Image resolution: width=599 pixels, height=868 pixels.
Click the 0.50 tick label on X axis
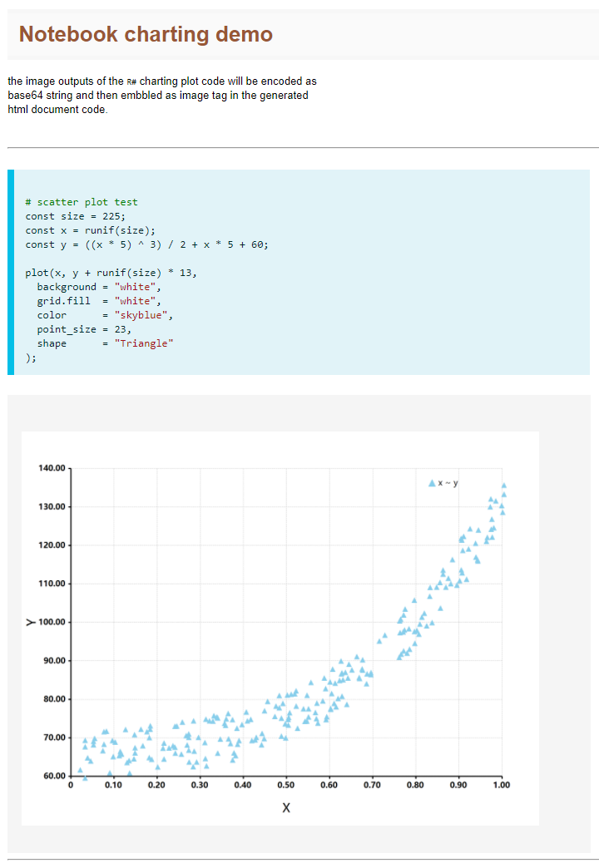point(285,784)
